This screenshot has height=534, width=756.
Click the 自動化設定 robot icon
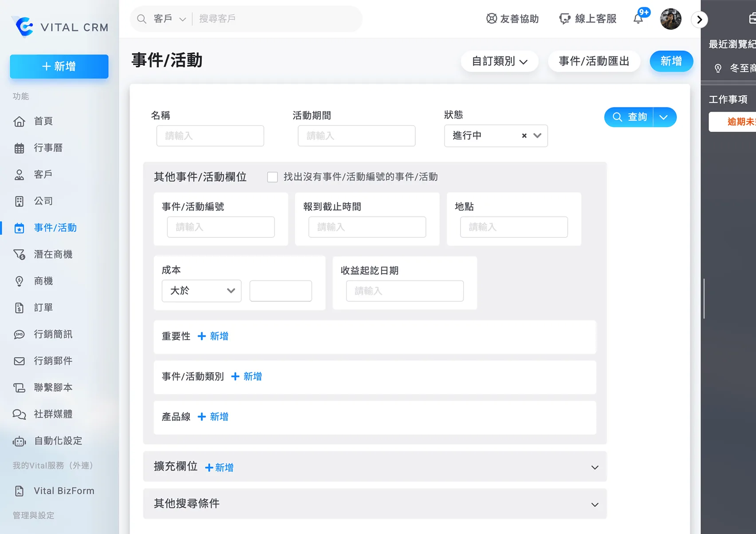pyautogui.click(x=19, y=441)
